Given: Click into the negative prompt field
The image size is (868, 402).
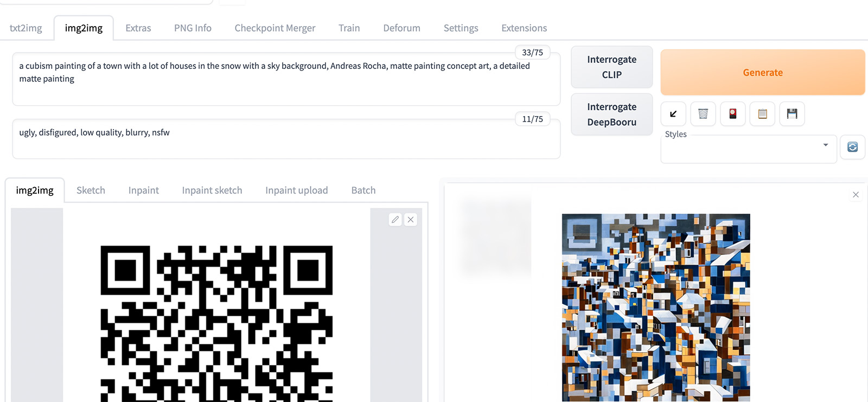Looking at the screenshot, I should 286,139.
